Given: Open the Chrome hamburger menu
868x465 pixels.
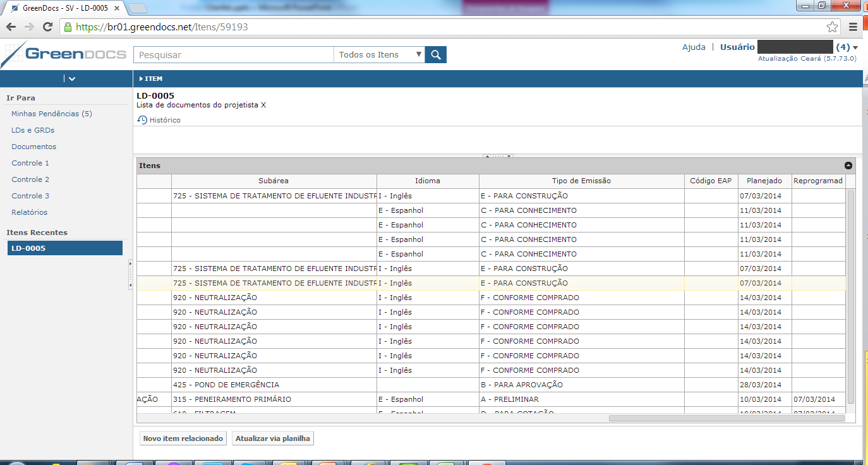Looking at the screenshot, I should (853, 27).
